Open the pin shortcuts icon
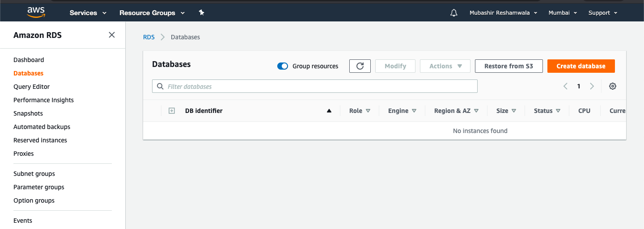Screen dimensions: 644x229 pyautogui.click(x=201, y=12)
